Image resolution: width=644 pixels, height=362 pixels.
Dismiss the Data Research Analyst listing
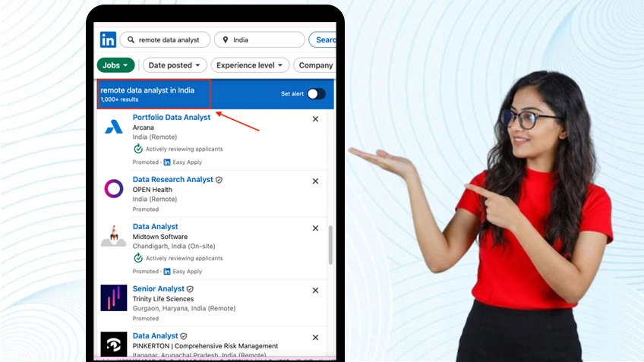click(x=315, y=181)
